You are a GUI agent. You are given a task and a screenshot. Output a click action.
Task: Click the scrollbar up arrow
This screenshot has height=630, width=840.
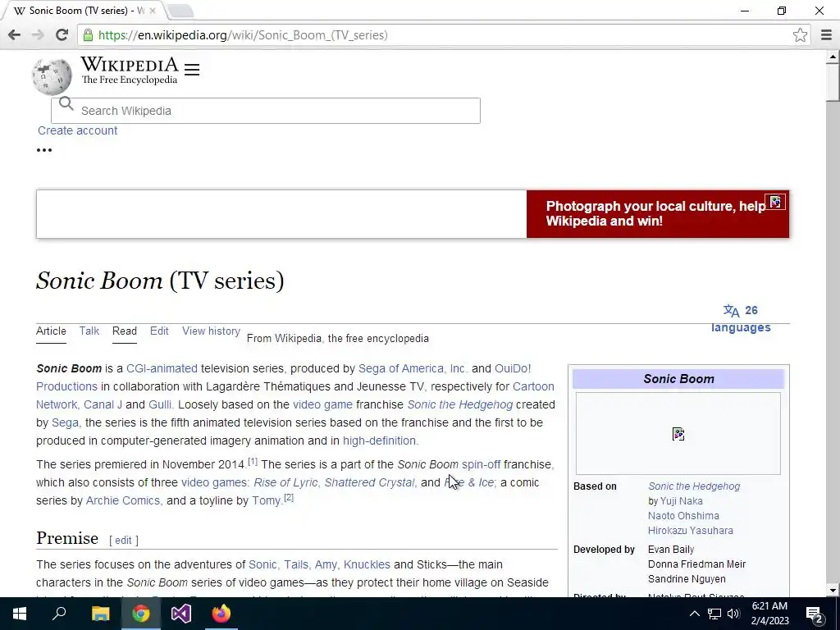click(x=833, y=57)
